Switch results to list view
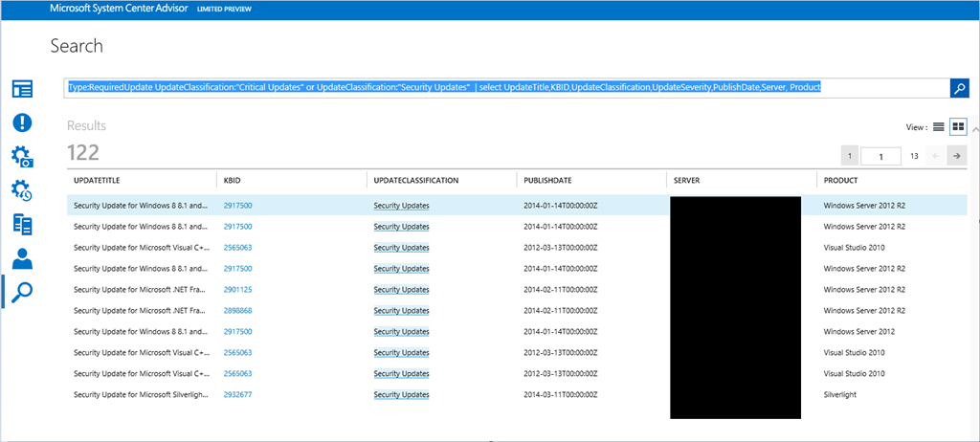The height and width of the screenshot is (442, 980). (x=939, y=127)
